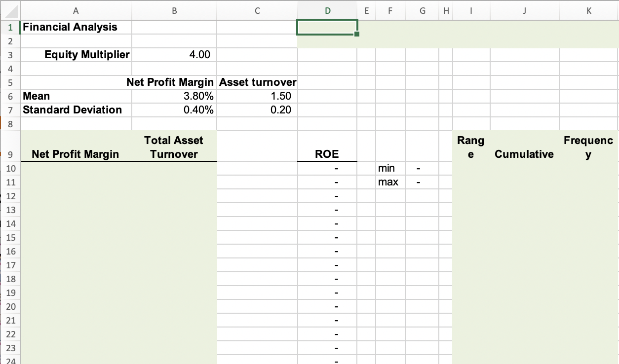Select the ROE header cell
The image size is (619, 364).
pos(327,146)
